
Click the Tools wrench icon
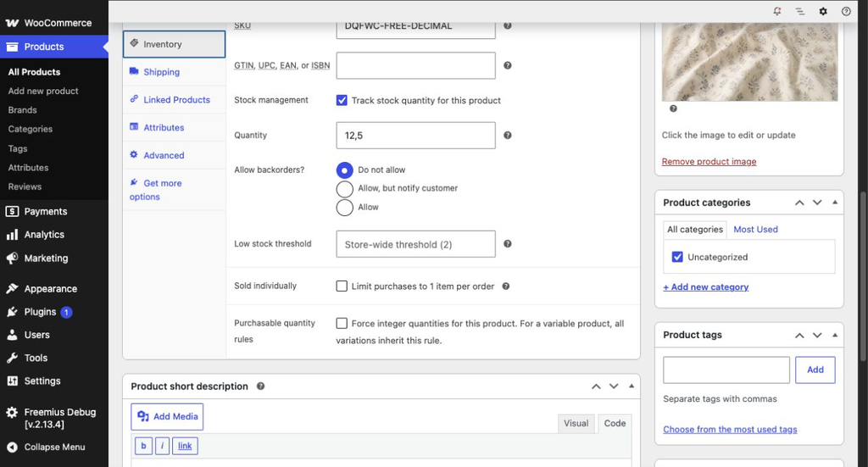12,358
